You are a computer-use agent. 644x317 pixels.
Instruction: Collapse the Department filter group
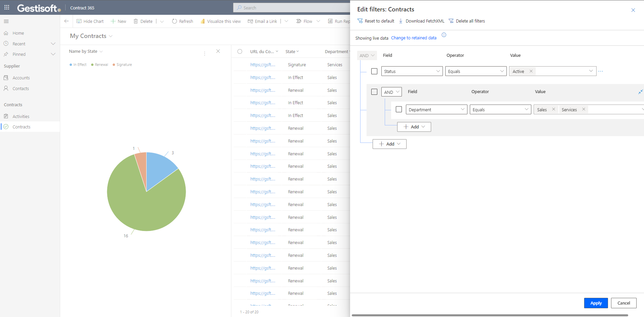(640, 92)
